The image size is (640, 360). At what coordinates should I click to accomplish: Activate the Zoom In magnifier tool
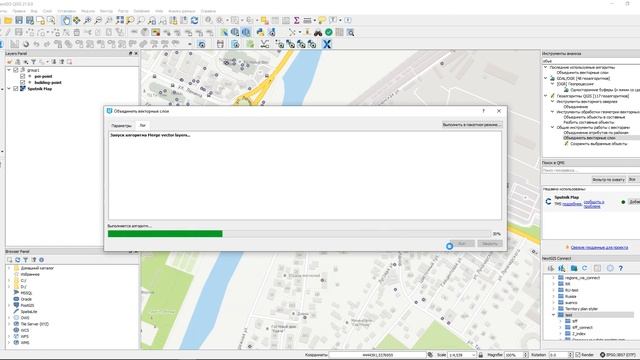[87, 20]
